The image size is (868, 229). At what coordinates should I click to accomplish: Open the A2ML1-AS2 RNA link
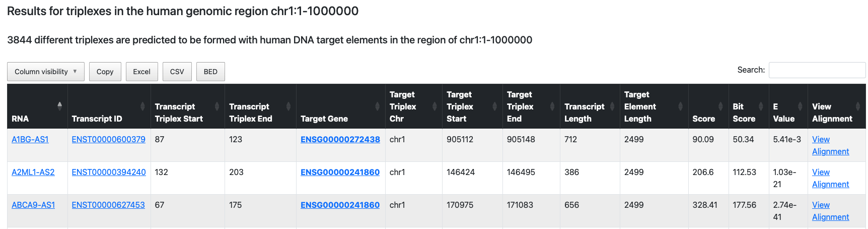[33, 172]
